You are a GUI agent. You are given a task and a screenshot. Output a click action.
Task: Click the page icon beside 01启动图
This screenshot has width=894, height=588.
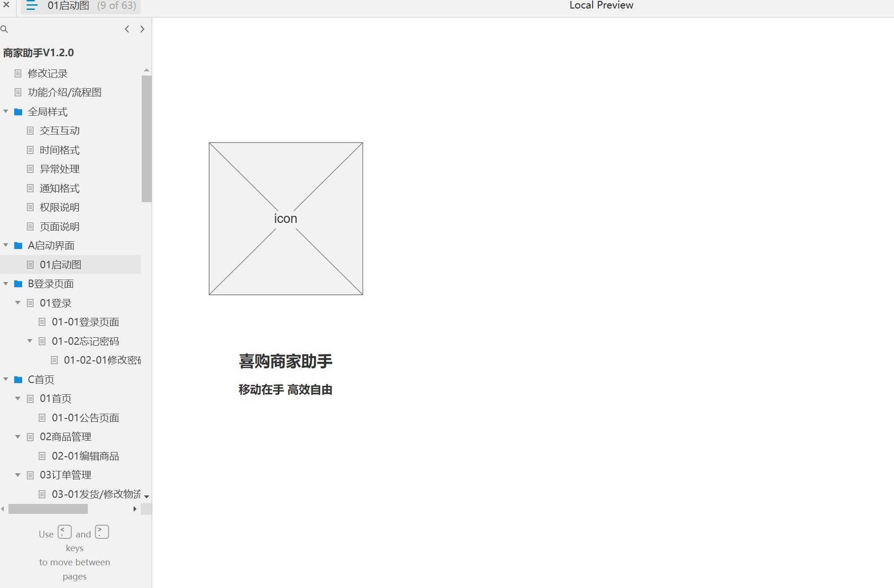pyautogui.click(x=30, y=264)
